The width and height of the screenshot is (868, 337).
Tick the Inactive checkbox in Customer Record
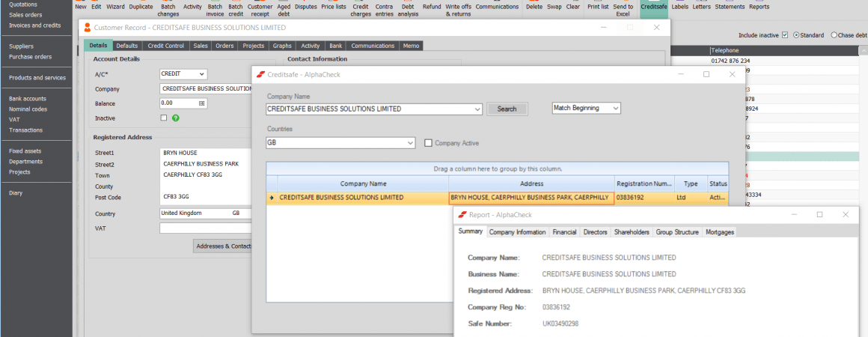(163, 118)
